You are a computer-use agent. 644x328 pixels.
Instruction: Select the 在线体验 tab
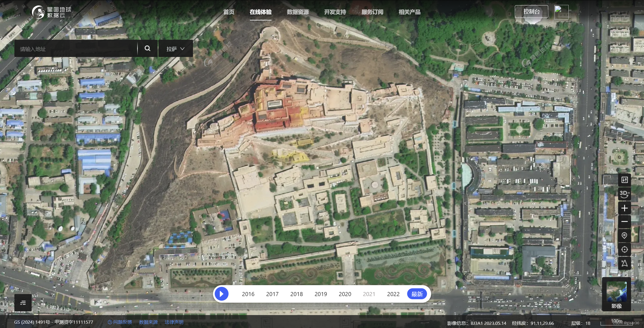tap(261, 12)
